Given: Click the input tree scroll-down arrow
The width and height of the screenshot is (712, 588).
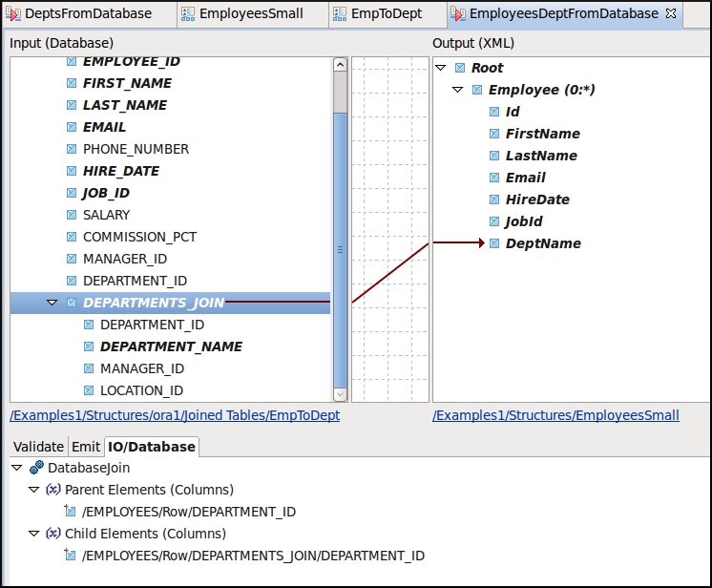Looking at the screenshot, I should (340, 394).
